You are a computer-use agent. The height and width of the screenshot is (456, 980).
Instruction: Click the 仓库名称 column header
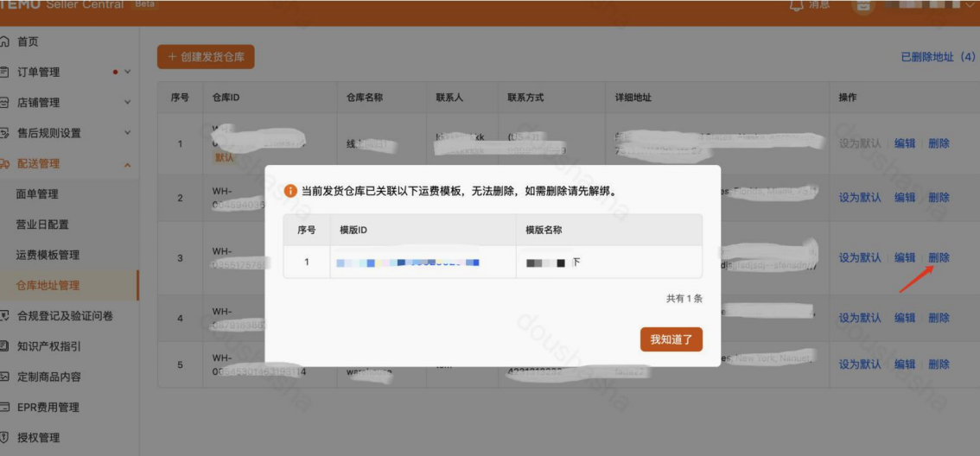click(x=365, y=98)
